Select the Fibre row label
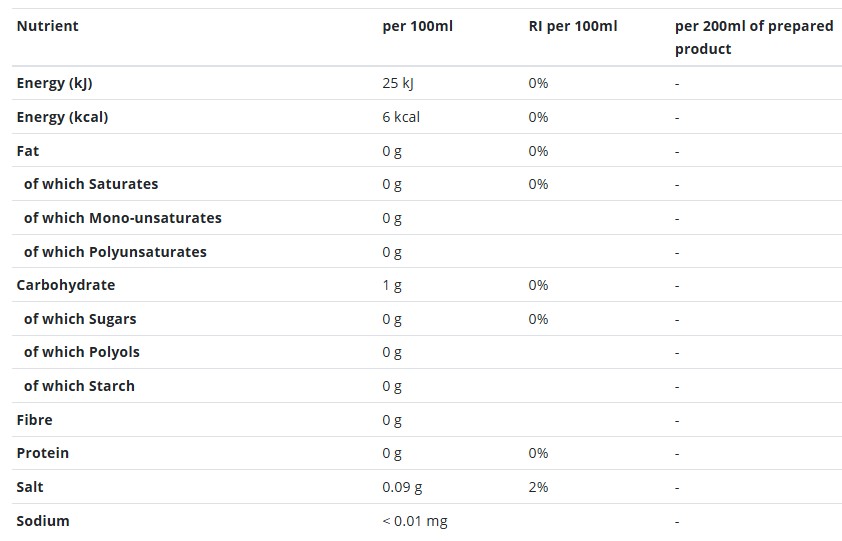Viewport: 842px width, 541px height. coord(34,420)
